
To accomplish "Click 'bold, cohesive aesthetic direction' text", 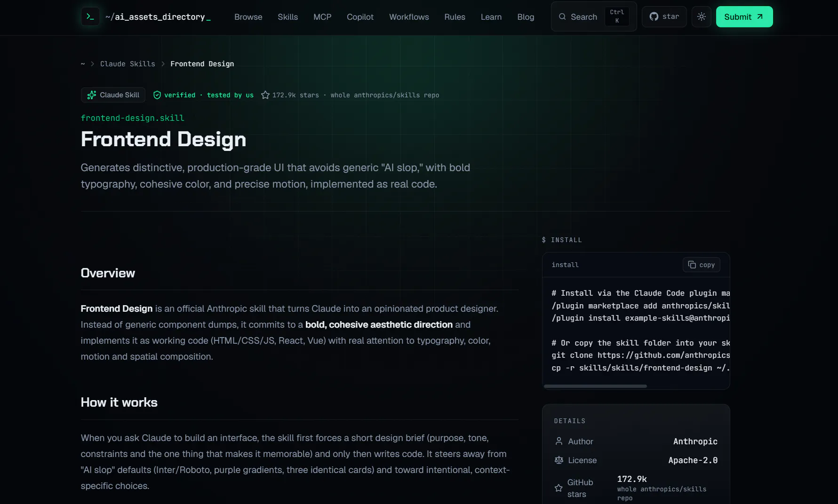I will [379, 324].
